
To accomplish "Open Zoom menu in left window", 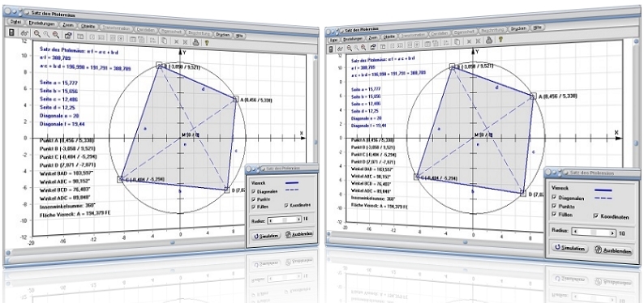I will (68, 25).
